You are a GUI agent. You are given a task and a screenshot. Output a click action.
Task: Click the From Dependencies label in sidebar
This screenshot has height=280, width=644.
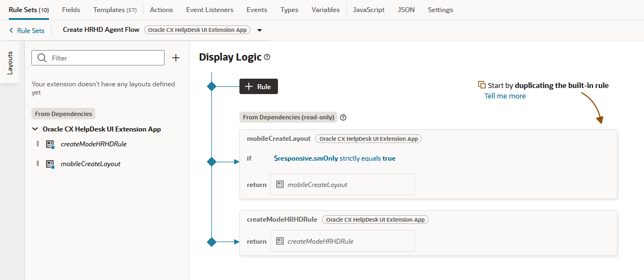[x=63, y=113]
